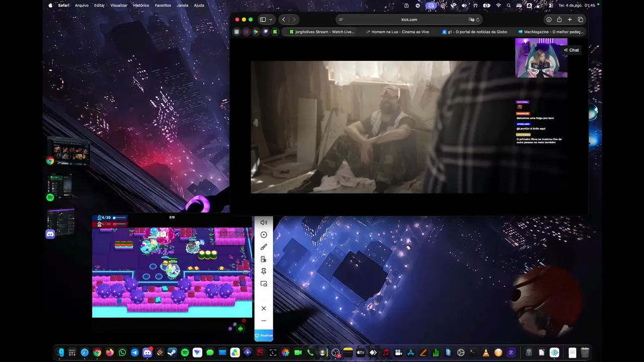Open Discord from the Dock

point(147,352)
